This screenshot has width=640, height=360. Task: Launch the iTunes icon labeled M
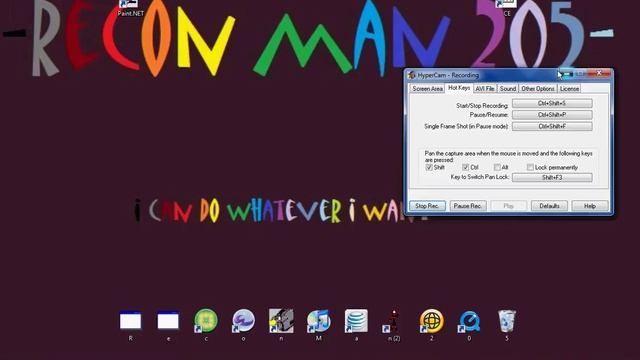tap(318, 325)
